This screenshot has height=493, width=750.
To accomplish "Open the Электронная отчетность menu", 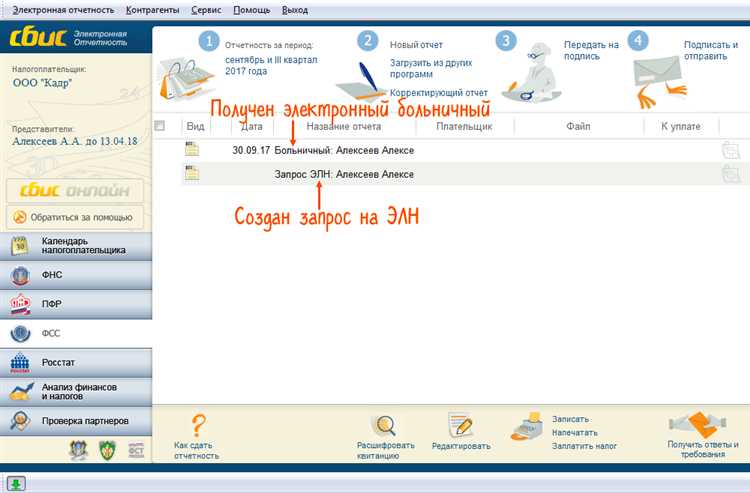I will click(x=63, y=10).
